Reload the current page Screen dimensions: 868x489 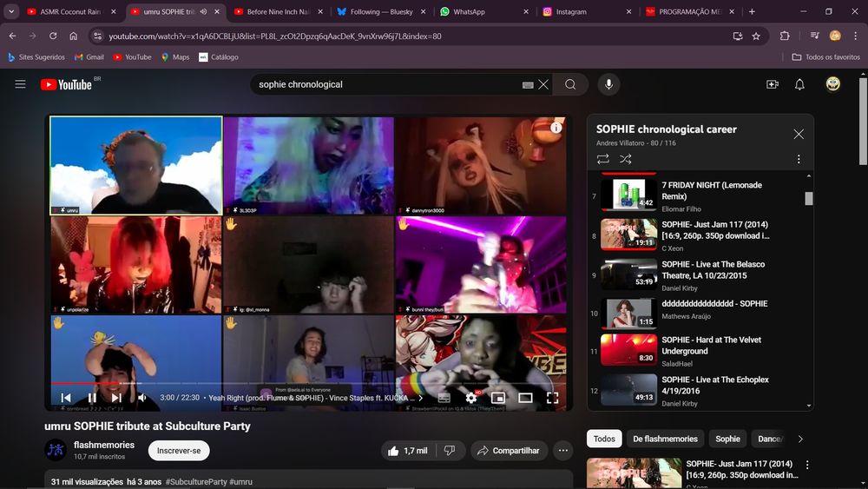tap(53, 36)
